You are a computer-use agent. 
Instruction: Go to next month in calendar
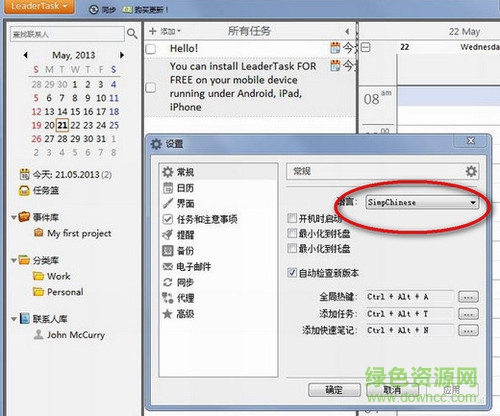(x=122, y=55)
